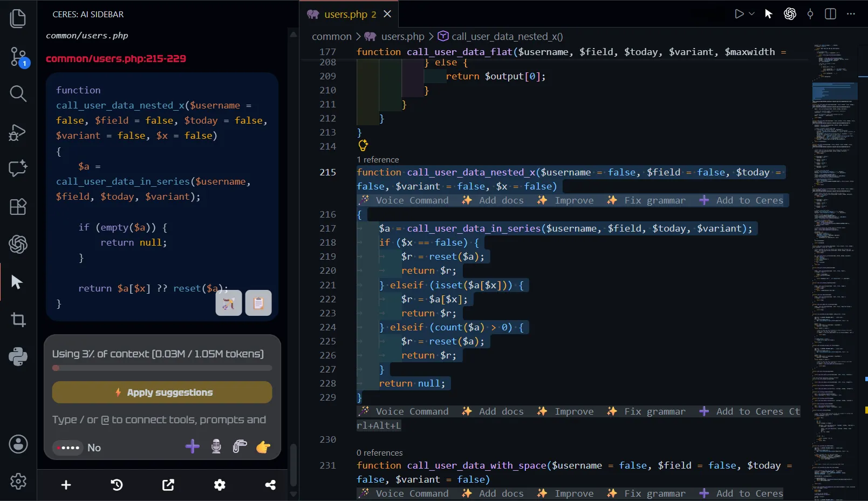Open the Python view in activity bar
The height and width of the screenshot is (501, 868).
point(18,357)
